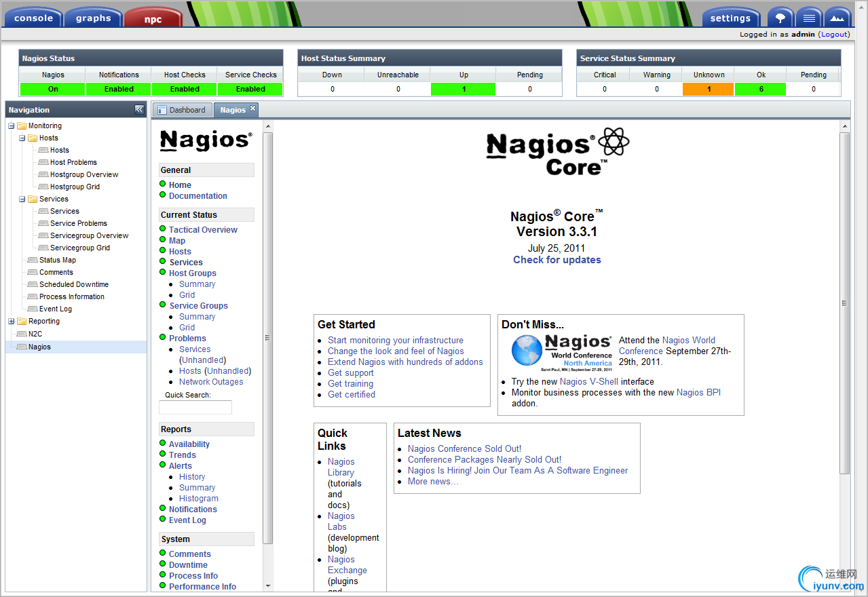Click the Scheduled Downtime item icon
868x597 pixels.
click(x=33, y=284)
